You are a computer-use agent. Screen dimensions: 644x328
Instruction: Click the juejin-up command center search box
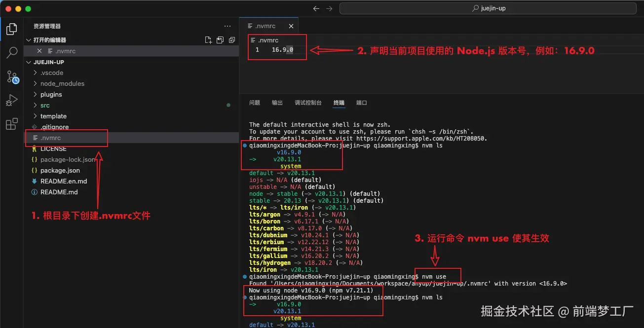[489, 8]
